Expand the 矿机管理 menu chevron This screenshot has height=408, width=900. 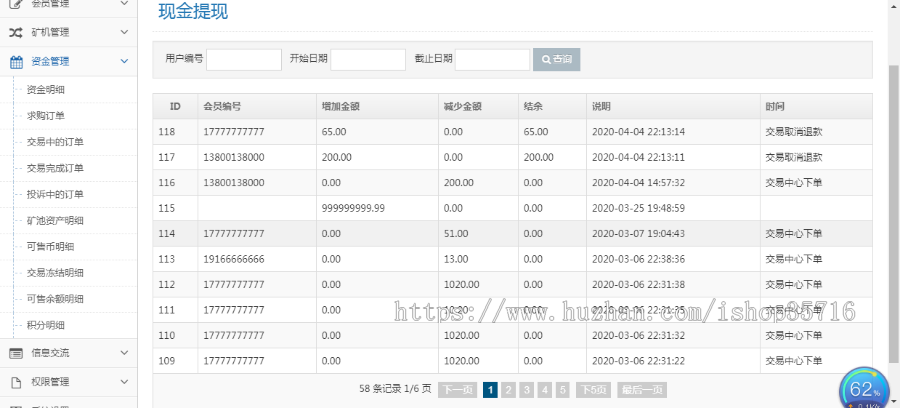[x=124, y=32]
